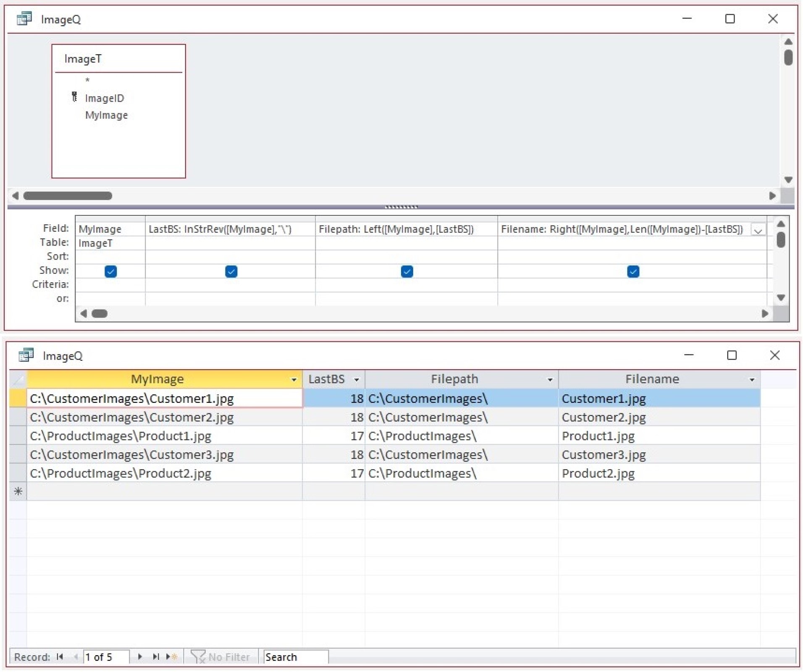Open the Filepath column filter dropdown
Viewport: 803px width, 672px height.
click(550, 380)
